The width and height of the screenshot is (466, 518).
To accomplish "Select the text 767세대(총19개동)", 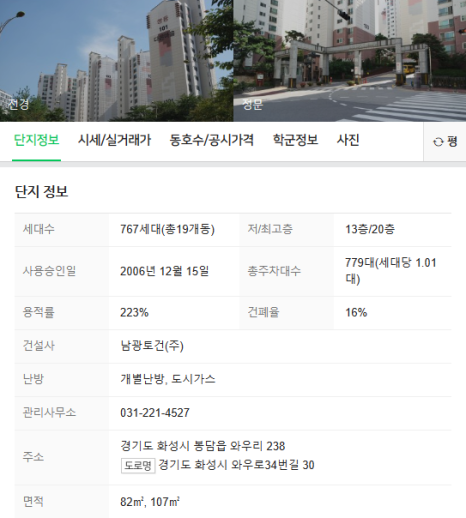I will [x=167, y=230].
